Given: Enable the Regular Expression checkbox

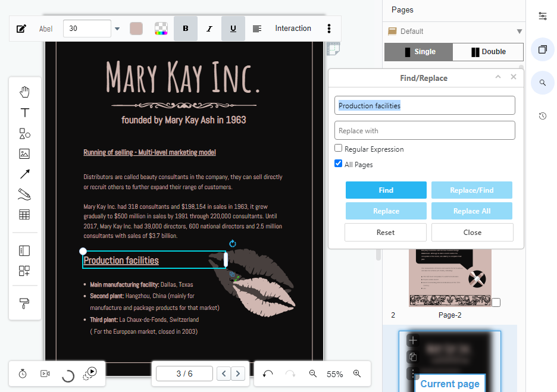Looking at the screenshot, I should click(339, 149).
